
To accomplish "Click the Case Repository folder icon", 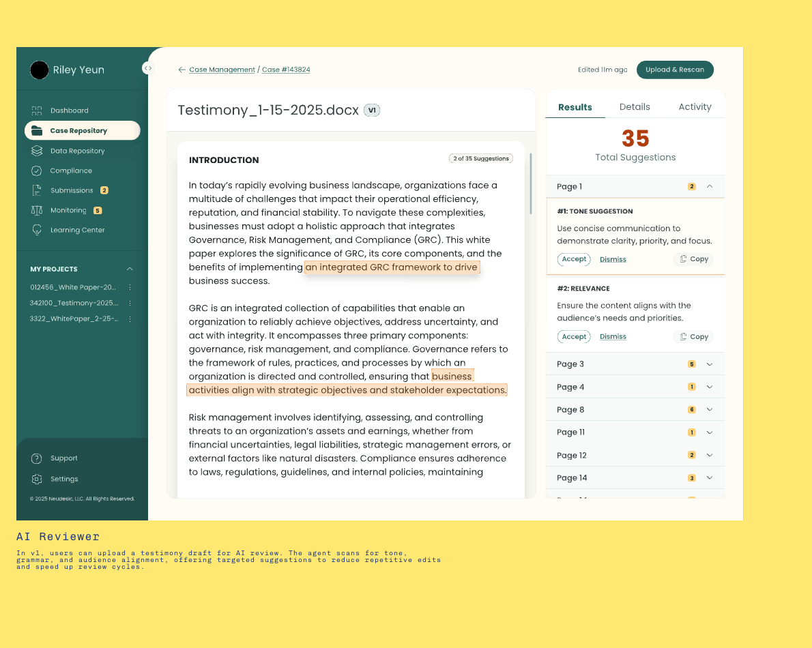I will tap(37, 130).
